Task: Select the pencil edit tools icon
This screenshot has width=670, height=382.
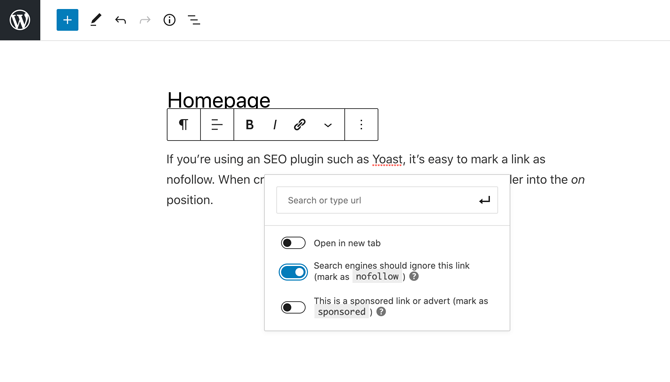Action: tap(96, 20)
